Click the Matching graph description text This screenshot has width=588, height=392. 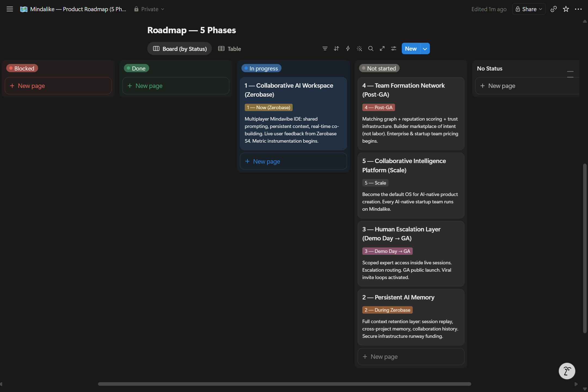click(x=410, y=130)
